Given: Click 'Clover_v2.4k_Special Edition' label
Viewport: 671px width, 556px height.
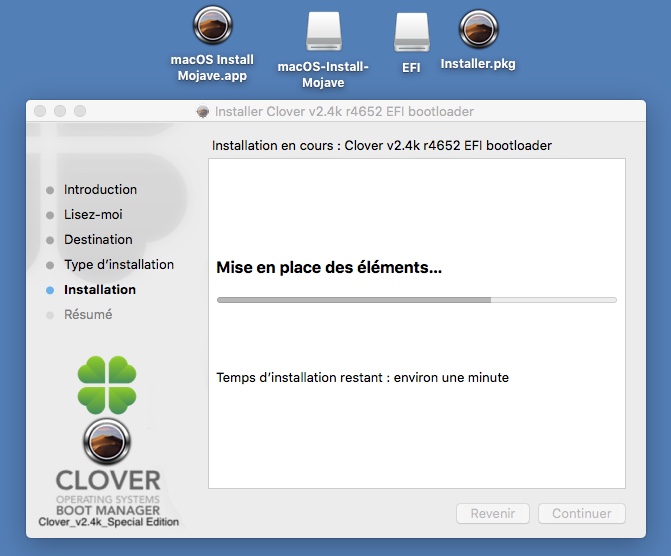Looking at the screenshot, I should tap(109, 522).
